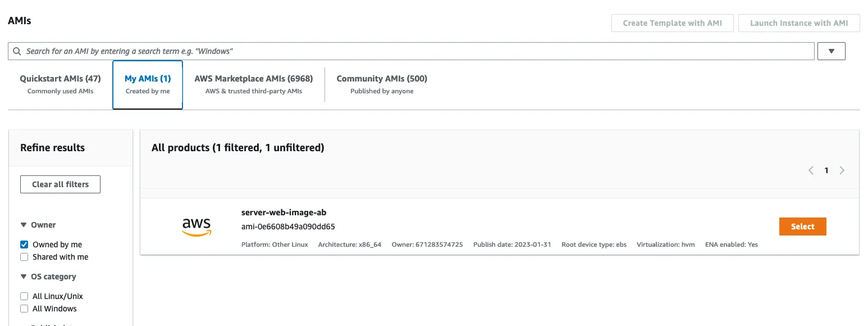This screenshot has width=868, height=326.
Task: Open the dropdown arrow beside the search bar
Action: click(x=832, y=51)
